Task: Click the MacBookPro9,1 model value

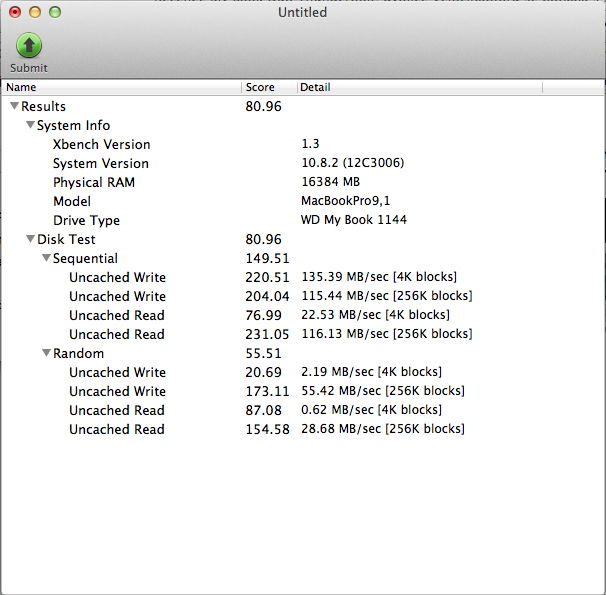Action: (x=346, y=201)
